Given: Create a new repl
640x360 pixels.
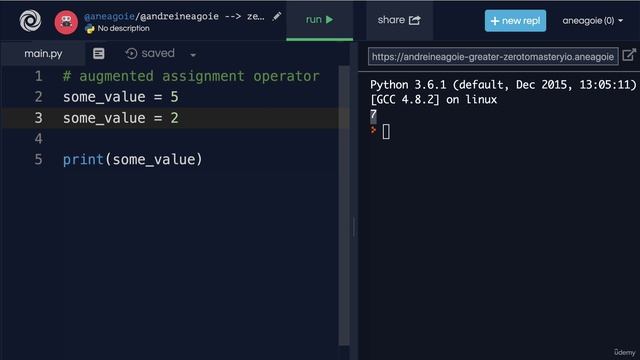Looking at the screenshot, I should coord(515,20).
